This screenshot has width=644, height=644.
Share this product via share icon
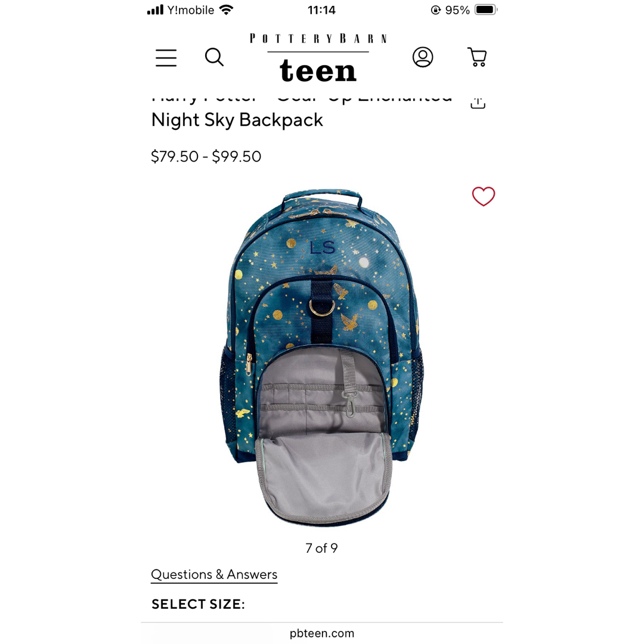click(x=478, y=103)
